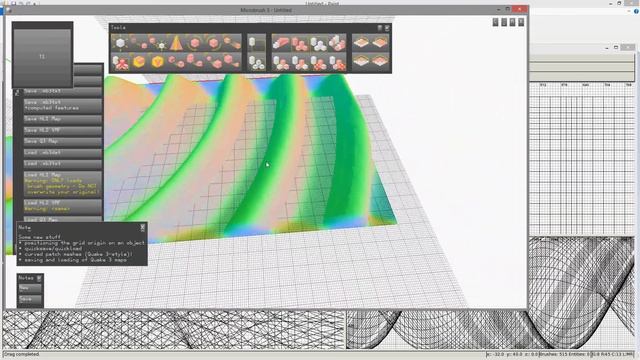
Task: Pick the yellow hexagonal cube tool icon
Action: tap(158, 62)
